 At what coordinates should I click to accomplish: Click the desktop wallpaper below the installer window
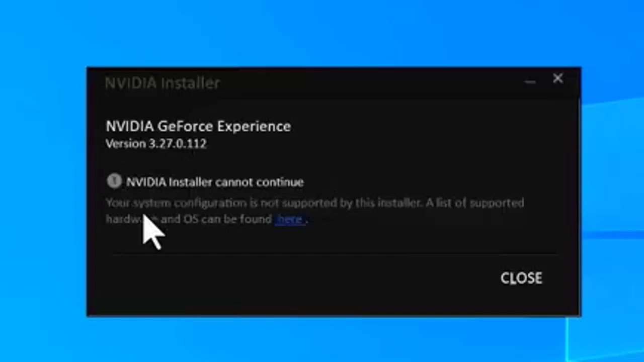point(322,340)
